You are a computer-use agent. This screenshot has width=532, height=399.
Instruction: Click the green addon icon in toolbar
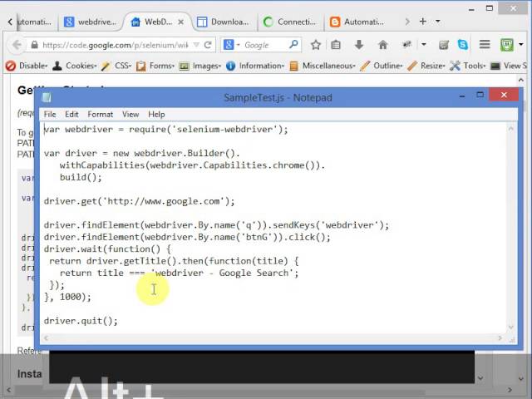coord(507,45)
